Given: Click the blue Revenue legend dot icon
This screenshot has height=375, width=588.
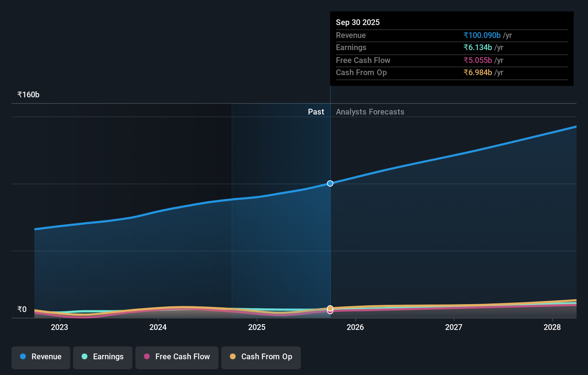Looking at the screenshot, I should 24,357.
